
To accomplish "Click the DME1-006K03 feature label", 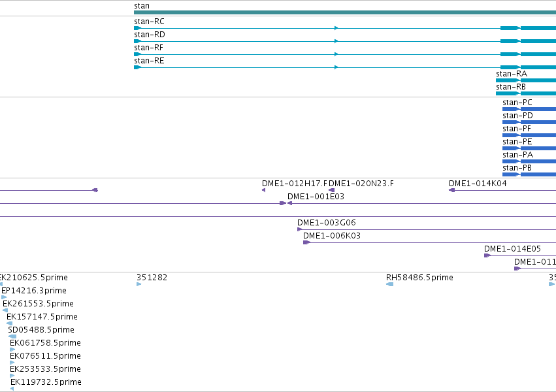I will [x=332, y=236].
